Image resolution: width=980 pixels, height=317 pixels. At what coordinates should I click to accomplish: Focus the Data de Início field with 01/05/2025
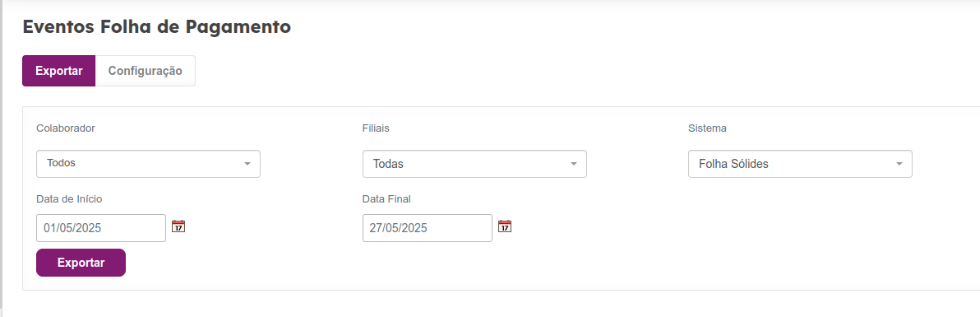point(101,228)
